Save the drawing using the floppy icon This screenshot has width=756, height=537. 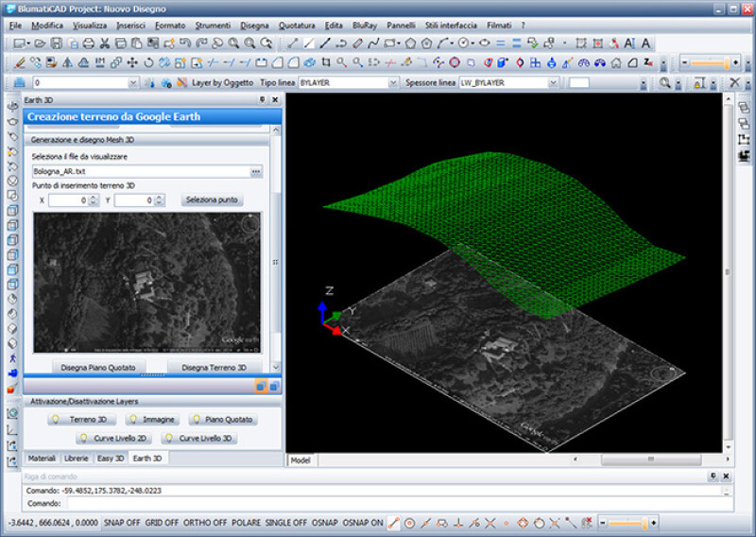click(57, 43)
